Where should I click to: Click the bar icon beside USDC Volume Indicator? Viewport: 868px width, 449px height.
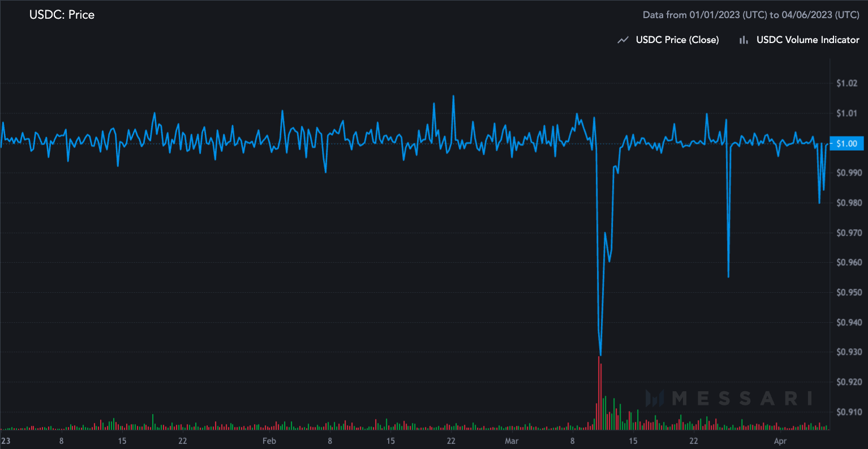point(744,40)
